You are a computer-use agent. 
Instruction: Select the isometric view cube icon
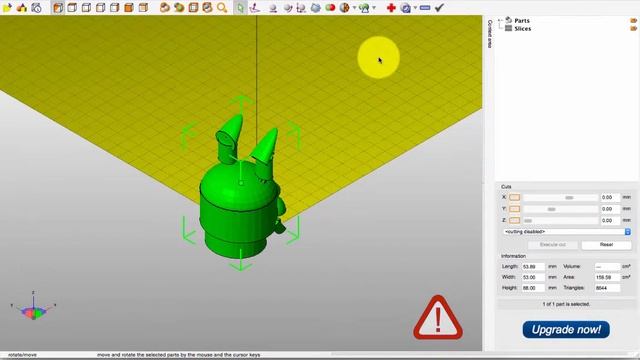coord(58,7)
